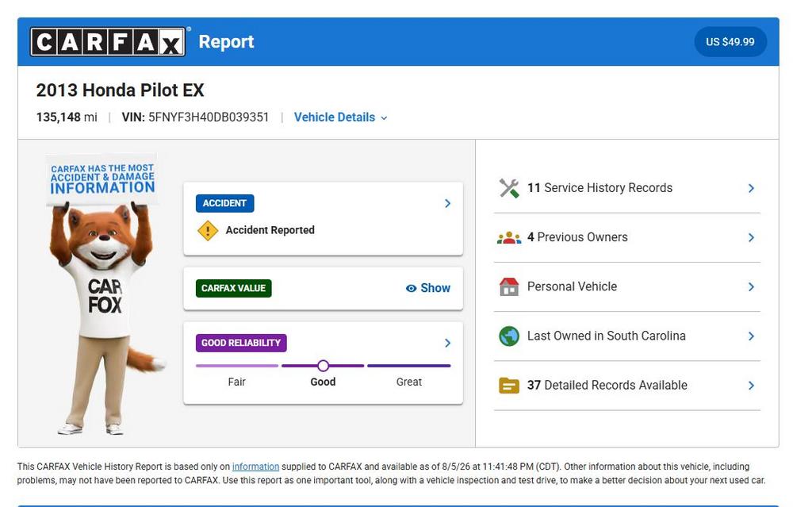Expand the Service History Records chevron

click(751, 188)
